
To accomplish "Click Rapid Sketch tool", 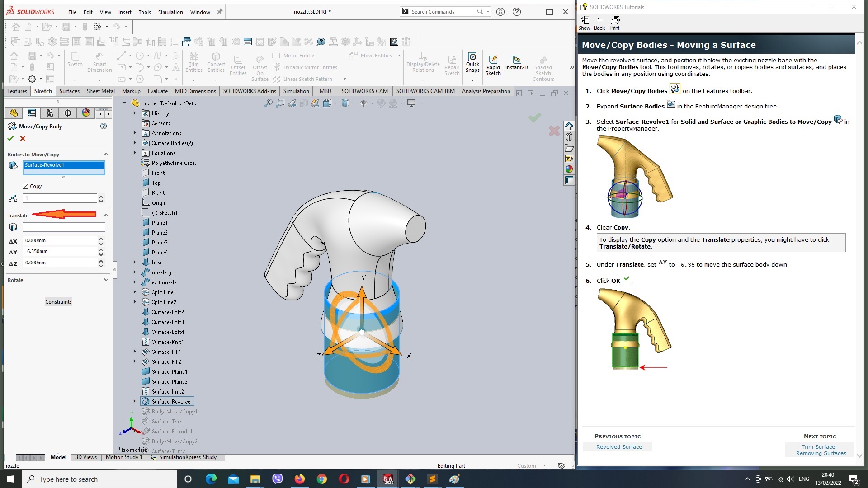I will (x=493, y=66).
